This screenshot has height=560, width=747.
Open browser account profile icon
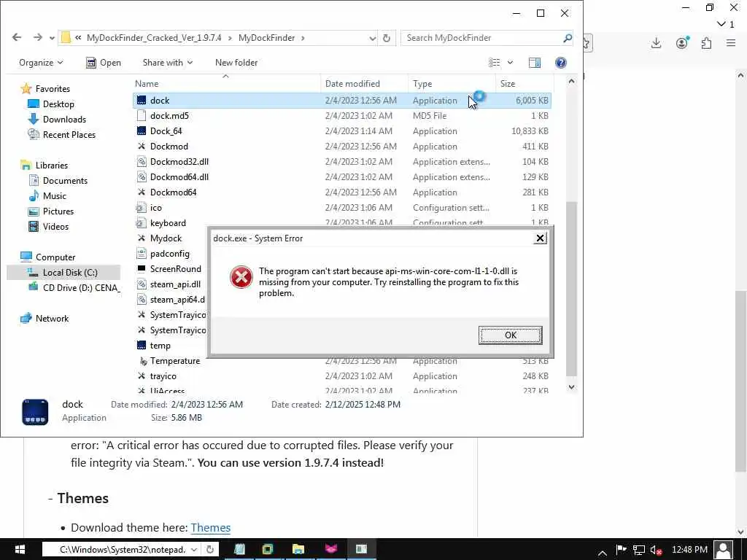[x=682, y=43]
